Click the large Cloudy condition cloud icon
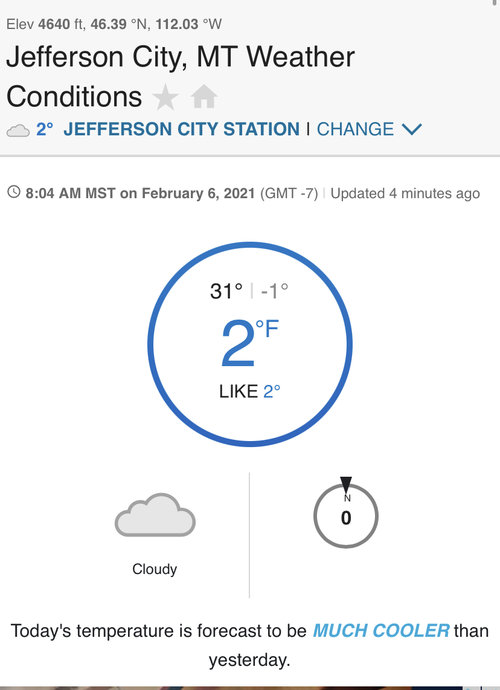 click(155, 515)
